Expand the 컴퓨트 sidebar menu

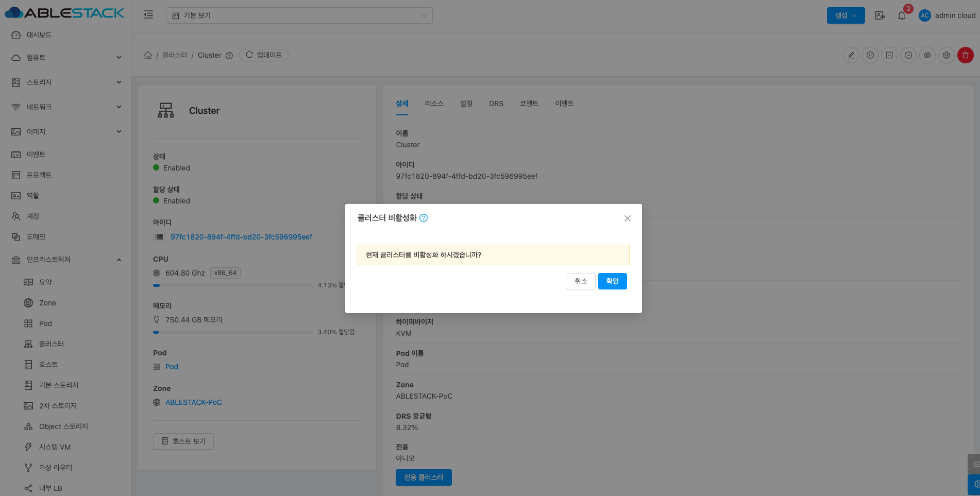pyautogui.click(x=66, y=58)
